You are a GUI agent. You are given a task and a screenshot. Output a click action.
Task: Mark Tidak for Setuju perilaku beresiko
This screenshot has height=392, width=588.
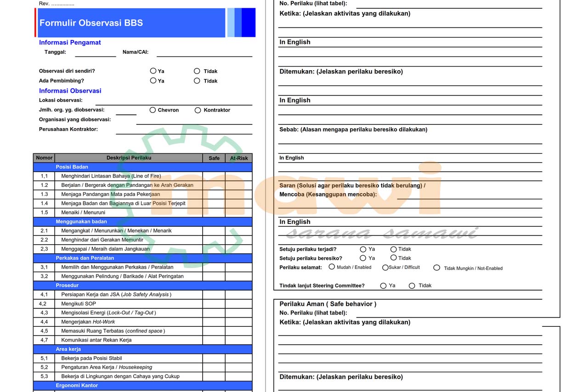pos(393,258)
